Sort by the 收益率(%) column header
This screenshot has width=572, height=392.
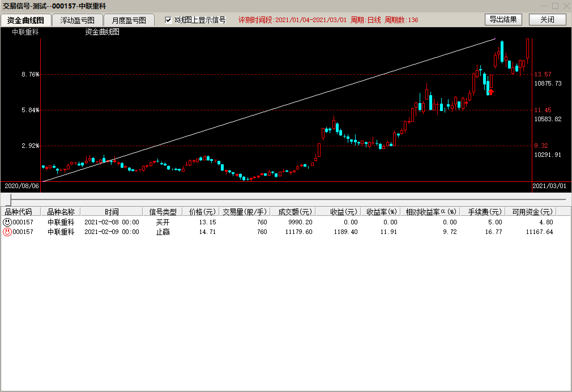(x=381, y=212)
